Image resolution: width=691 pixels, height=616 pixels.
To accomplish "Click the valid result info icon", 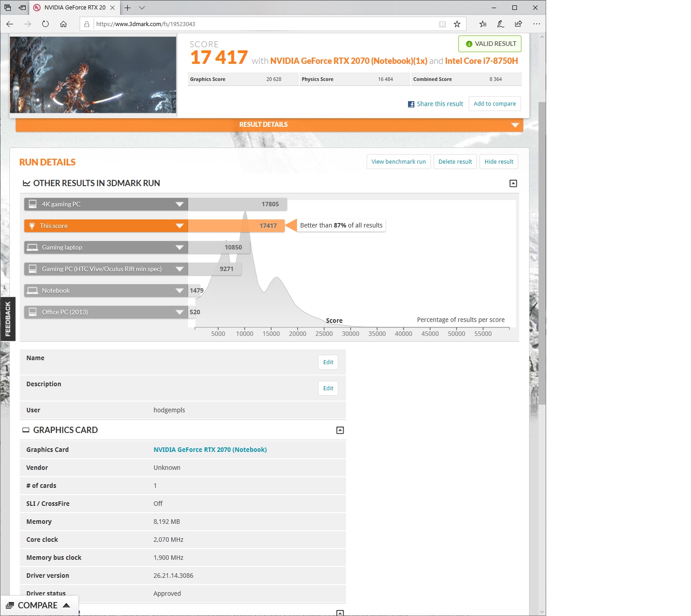I will pyautogui.click(x=469, y=44).
